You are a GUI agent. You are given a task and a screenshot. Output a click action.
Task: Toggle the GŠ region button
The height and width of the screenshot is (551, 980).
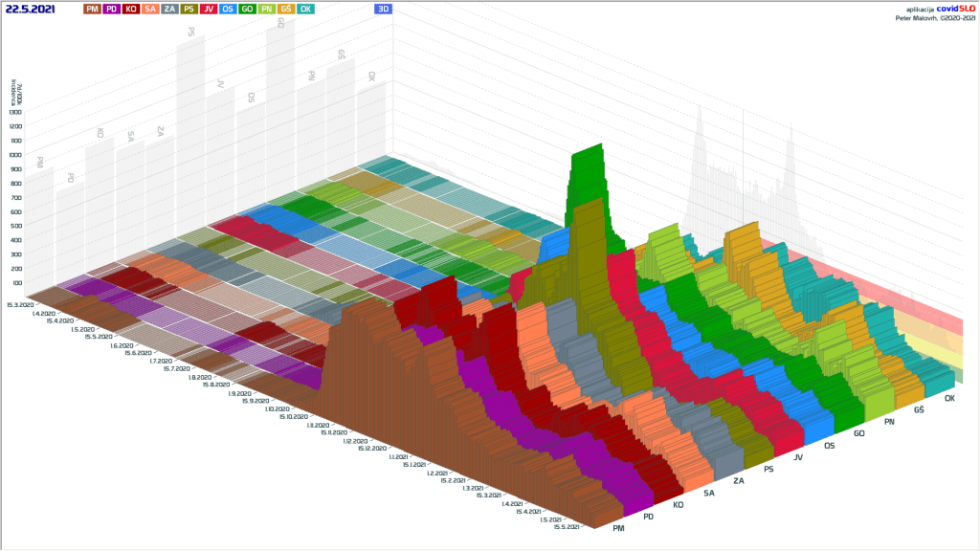pyautogui.click(x=286, y=9)
